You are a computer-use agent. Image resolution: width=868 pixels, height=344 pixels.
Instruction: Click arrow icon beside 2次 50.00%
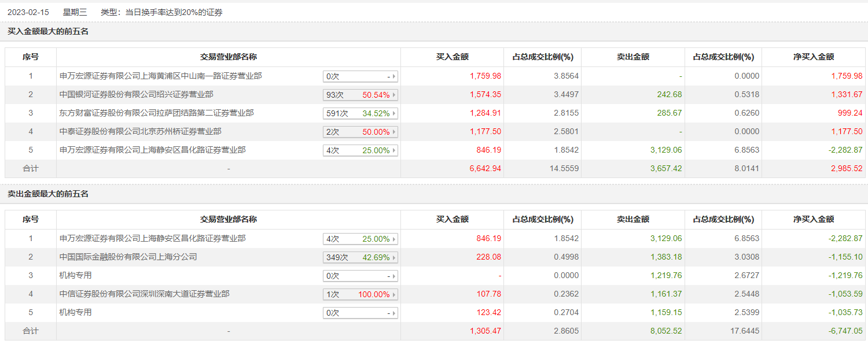coord(394,132)
